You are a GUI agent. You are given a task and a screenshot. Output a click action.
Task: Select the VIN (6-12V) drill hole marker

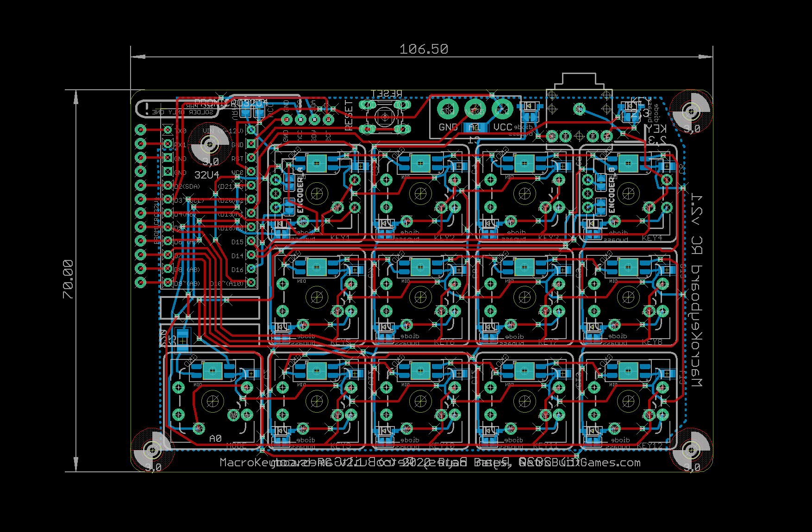point(210,145)
